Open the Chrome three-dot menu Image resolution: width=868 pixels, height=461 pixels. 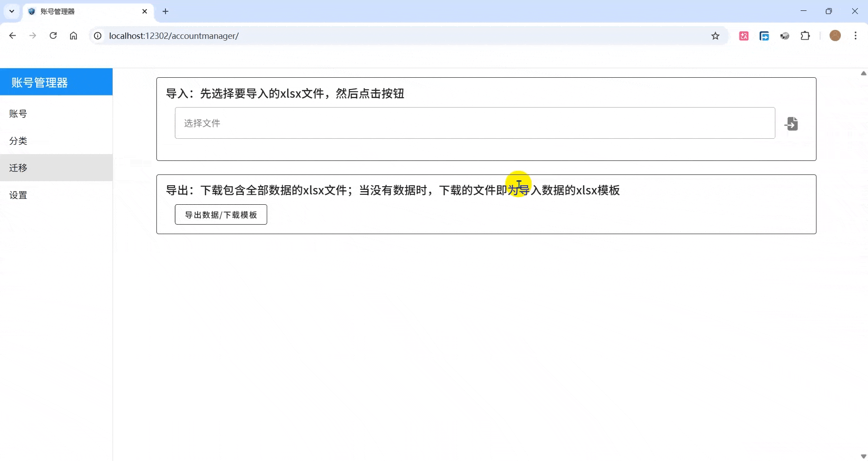click(x=855, y=36)
